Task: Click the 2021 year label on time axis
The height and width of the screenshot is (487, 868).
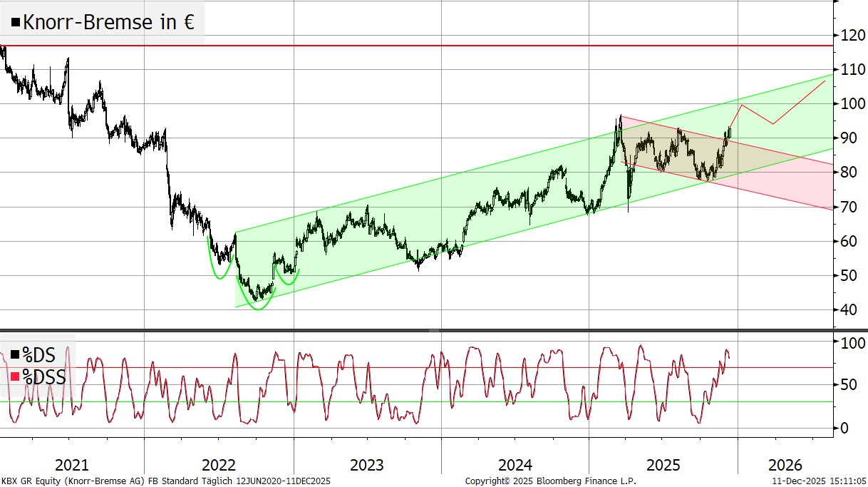Action: pos(72,466)
